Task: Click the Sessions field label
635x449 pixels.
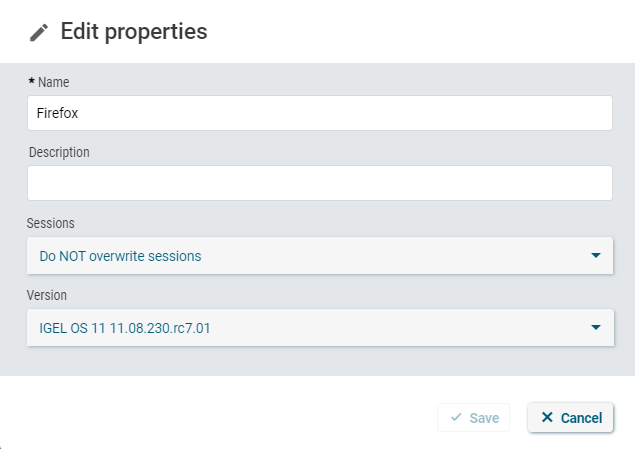Action: tap(51, 223)
